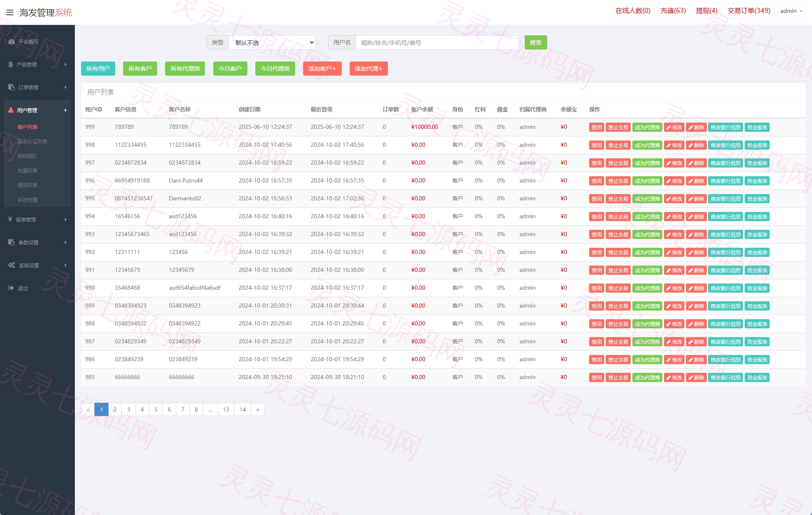Open 实名认证列表 in the sidebar
This screenshot has height=515, width=812.
pyautogui.click(x=32, y=141)
